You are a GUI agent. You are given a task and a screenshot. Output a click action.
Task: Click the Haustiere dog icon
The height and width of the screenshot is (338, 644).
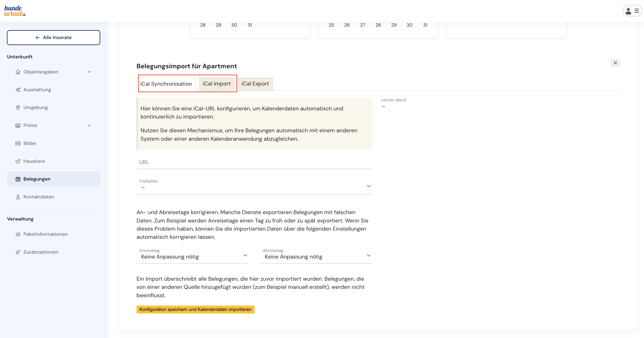18,161
